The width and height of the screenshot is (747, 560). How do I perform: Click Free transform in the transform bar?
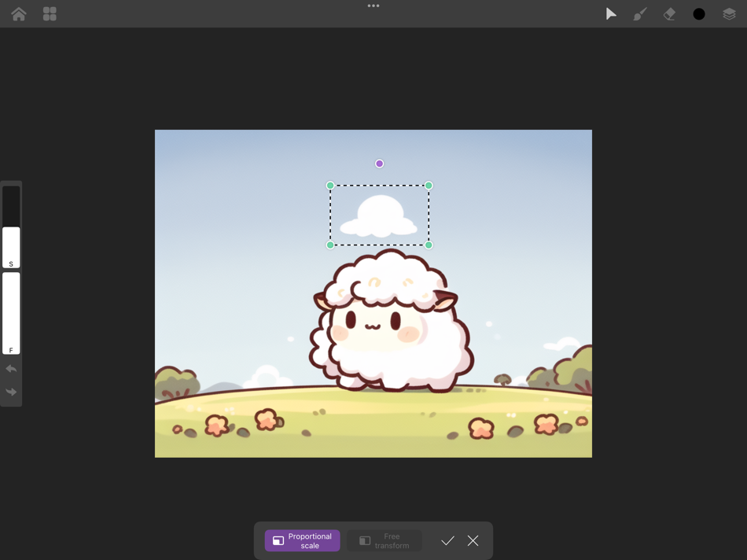coord(385,540)
